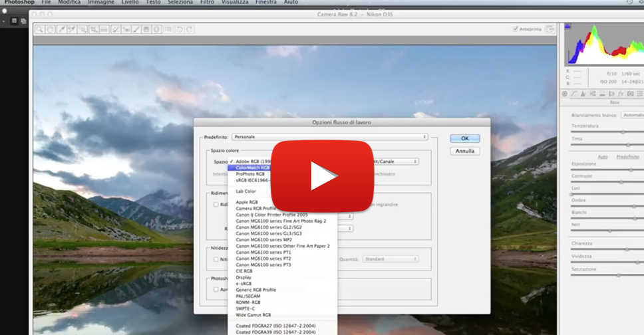Toggle the Anteprima preview checkbox
Viewport: 644px width, 335px height.
point(515,29)
